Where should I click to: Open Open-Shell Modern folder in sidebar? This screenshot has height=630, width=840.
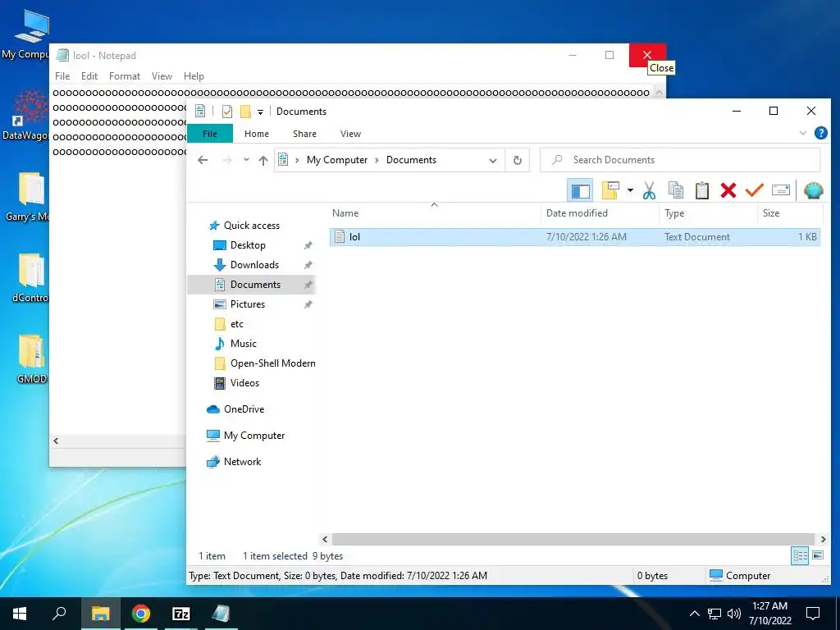pos(272,363)
